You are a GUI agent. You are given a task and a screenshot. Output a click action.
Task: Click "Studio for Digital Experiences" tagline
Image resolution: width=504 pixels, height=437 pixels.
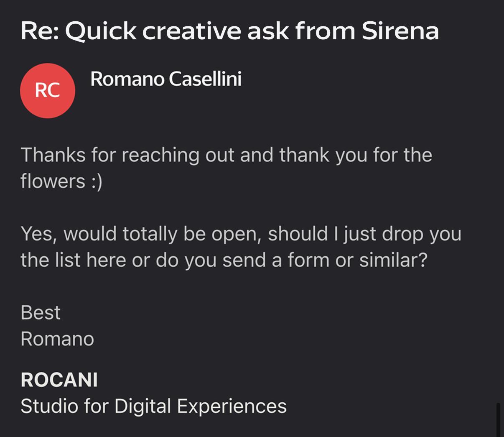tap(153, 406)
